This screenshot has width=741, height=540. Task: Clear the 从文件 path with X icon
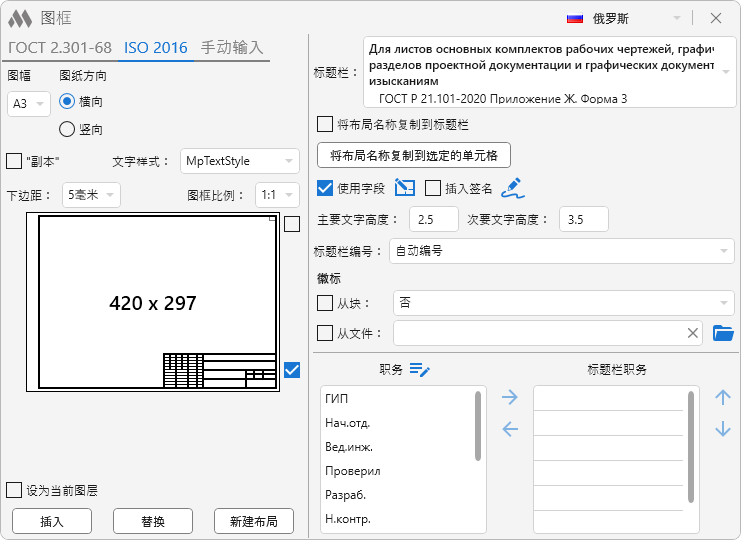(692, 333)
